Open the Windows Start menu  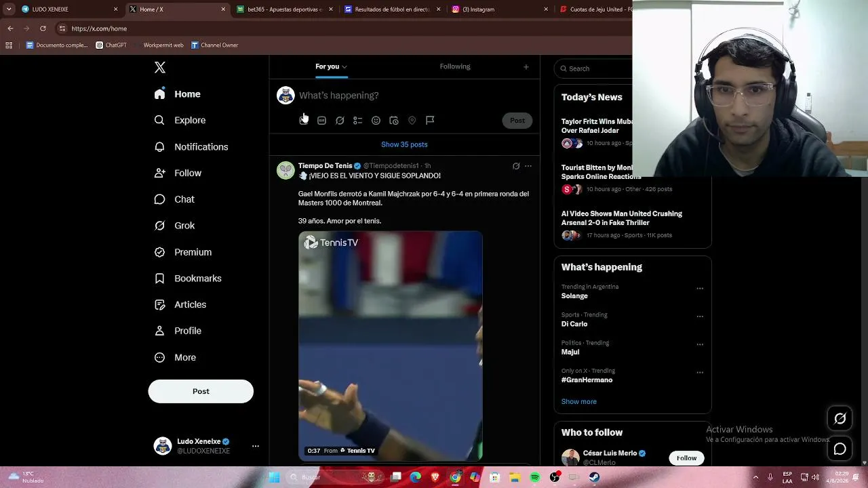[x=274, y=478]
